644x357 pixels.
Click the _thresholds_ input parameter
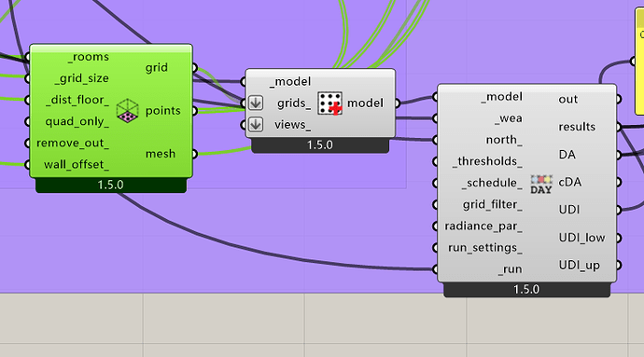487,161
